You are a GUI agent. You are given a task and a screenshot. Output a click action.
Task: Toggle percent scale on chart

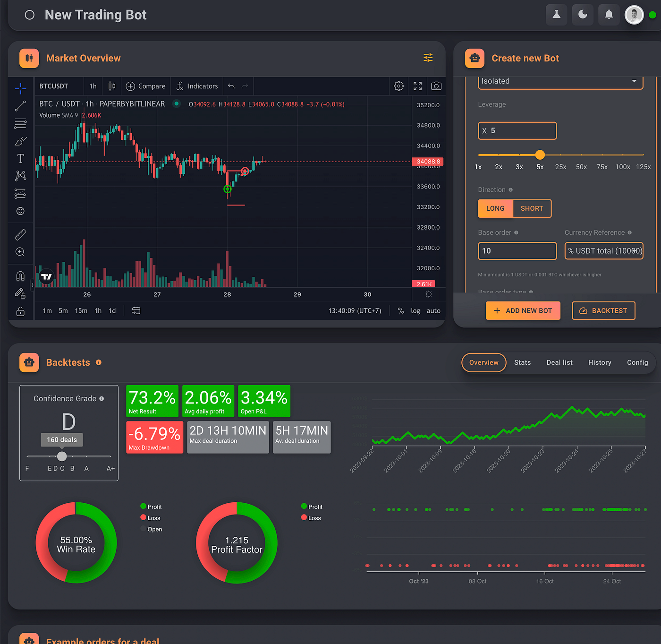click(x=401, y=310)
